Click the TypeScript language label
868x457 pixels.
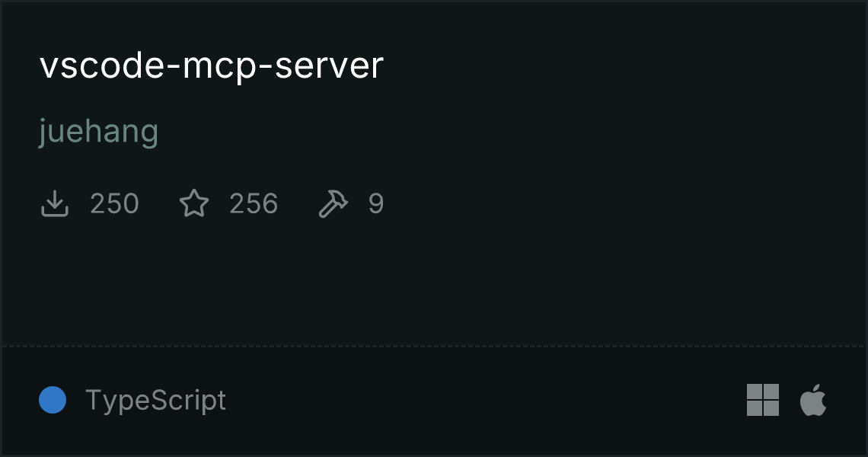pyautogui.click(x=155, y=400)
